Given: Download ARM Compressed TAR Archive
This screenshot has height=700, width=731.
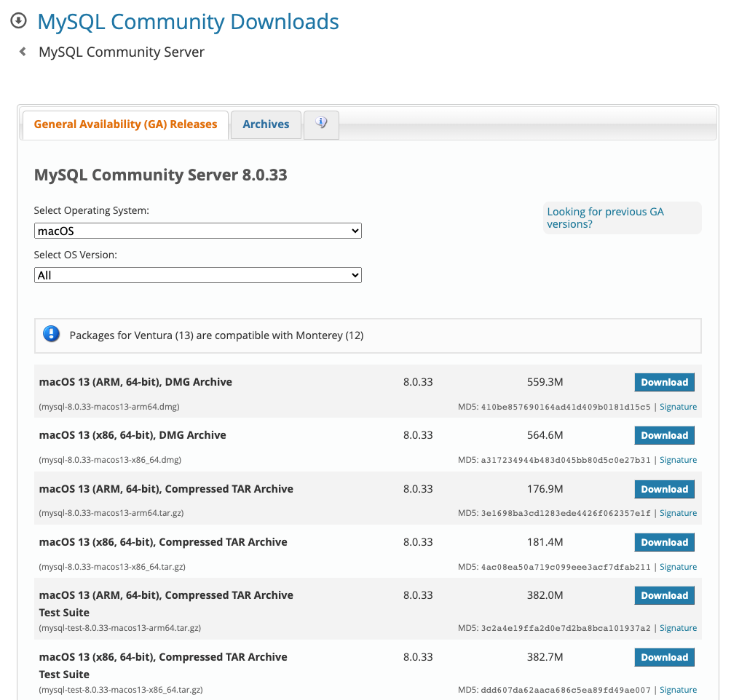Looking at the screenshot, I should coord(664,489).
